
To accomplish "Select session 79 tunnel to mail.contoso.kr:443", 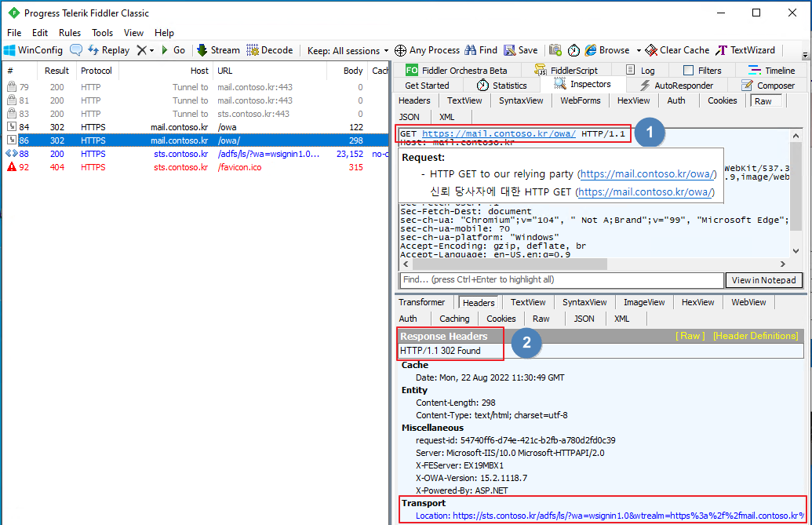I will click(x=196, y=87).
